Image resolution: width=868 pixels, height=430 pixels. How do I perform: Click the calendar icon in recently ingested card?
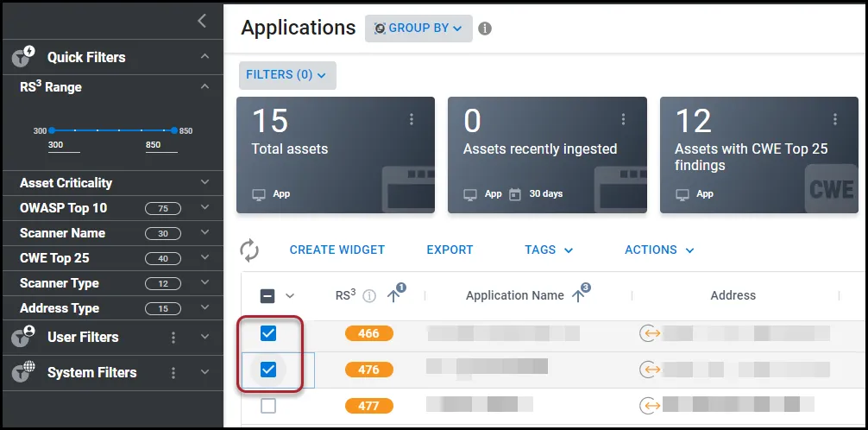pos(515,194)
